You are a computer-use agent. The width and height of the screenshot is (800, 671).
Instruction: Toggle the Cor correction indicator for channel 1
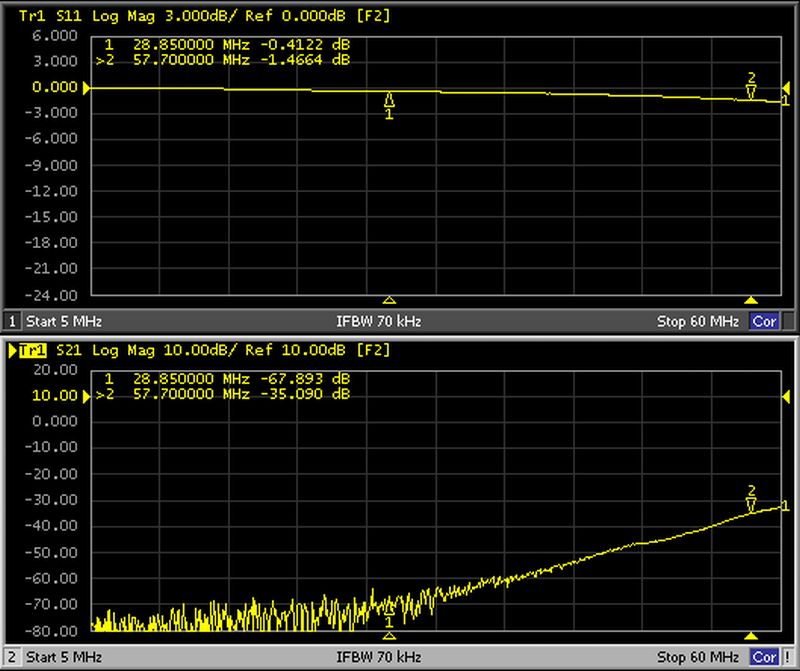(x=764, y=321)
